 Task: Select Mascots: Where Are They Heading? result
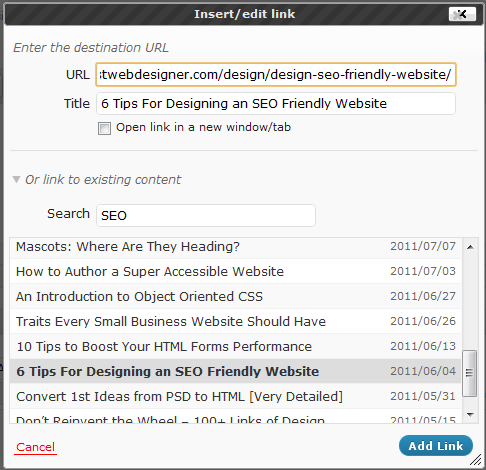tap(235, 247)
